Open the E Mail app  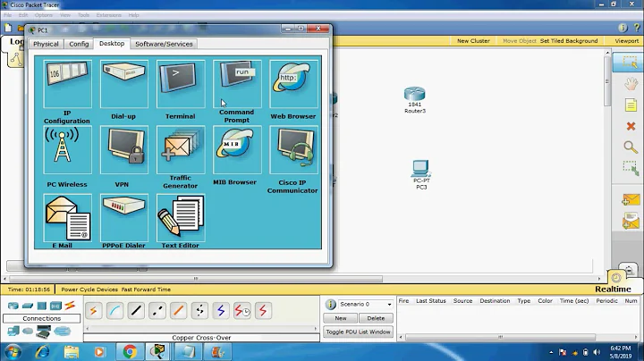[x=67, y=218]
